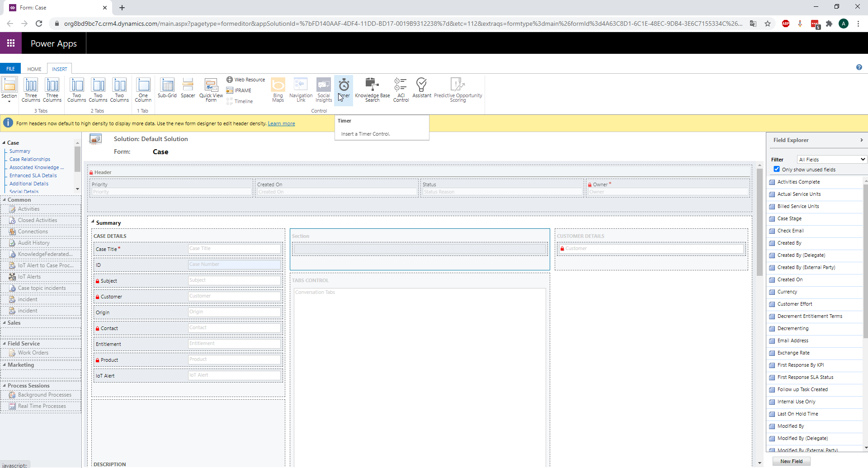Insert a Quick View Form
Image resolution: width=868 pixels, height=468 pixels.
211,89
